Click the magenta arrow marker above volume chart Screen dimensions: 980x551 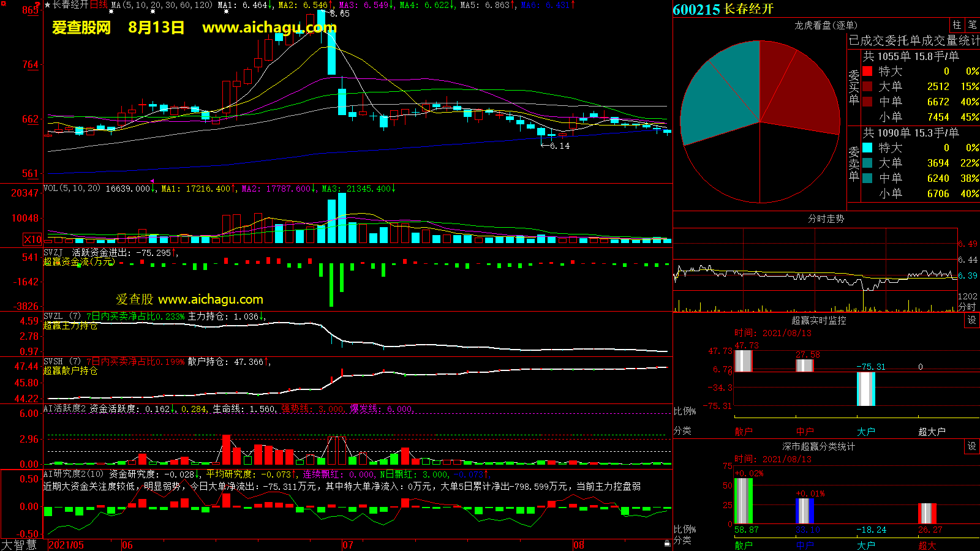(152, 181)
